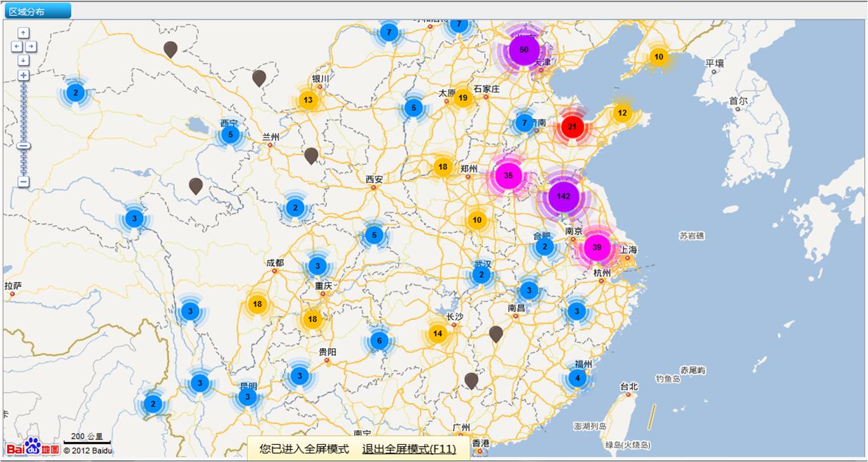Switch to the 区域分布 tab

click(37, 11)
